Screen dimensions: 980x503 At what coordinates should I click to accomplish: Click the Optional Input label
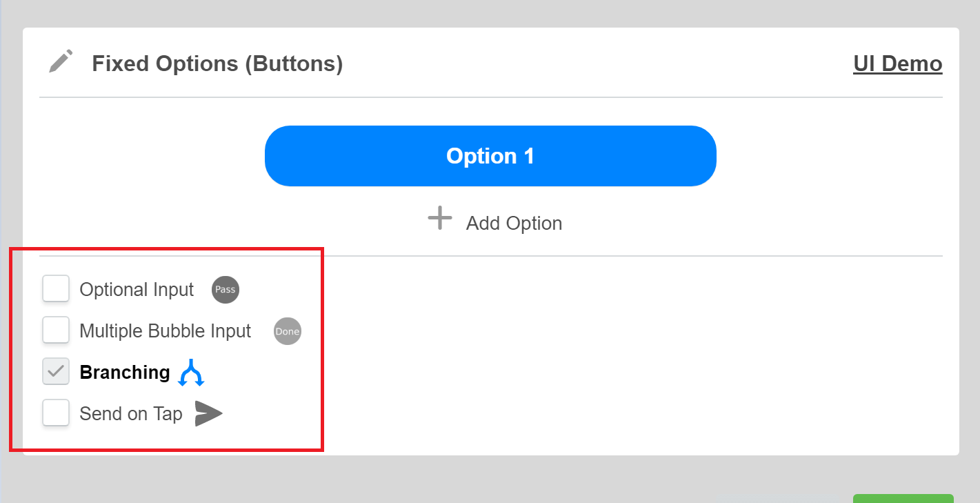point(137,290)
